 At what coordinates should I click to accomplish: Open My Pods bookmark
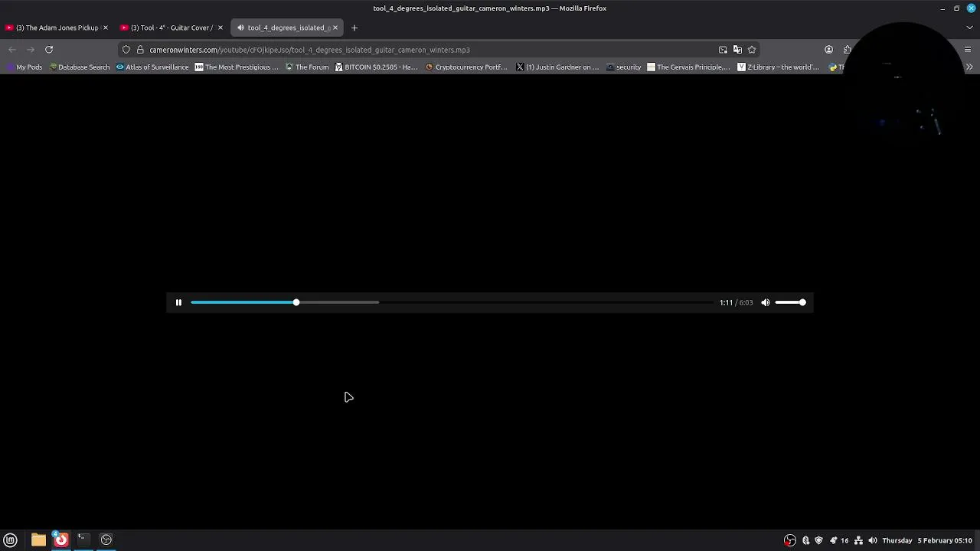[x=24, y=67]
